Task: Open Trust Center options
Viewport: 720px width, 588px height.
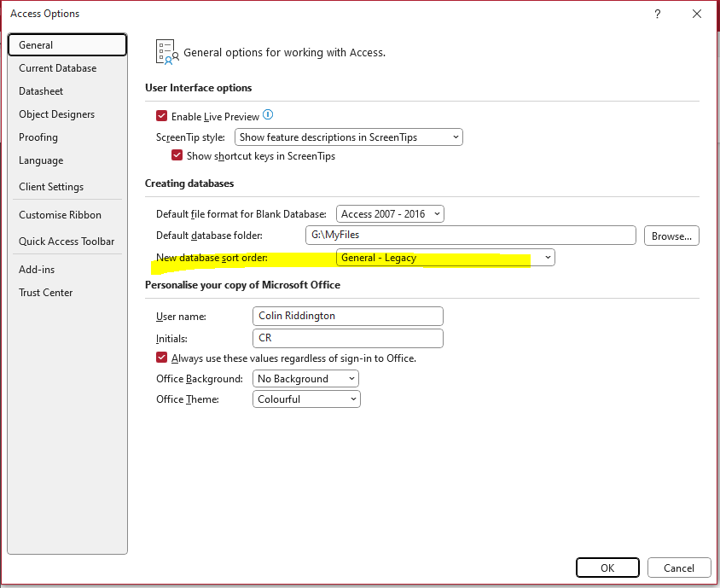Action: (67, 292)
